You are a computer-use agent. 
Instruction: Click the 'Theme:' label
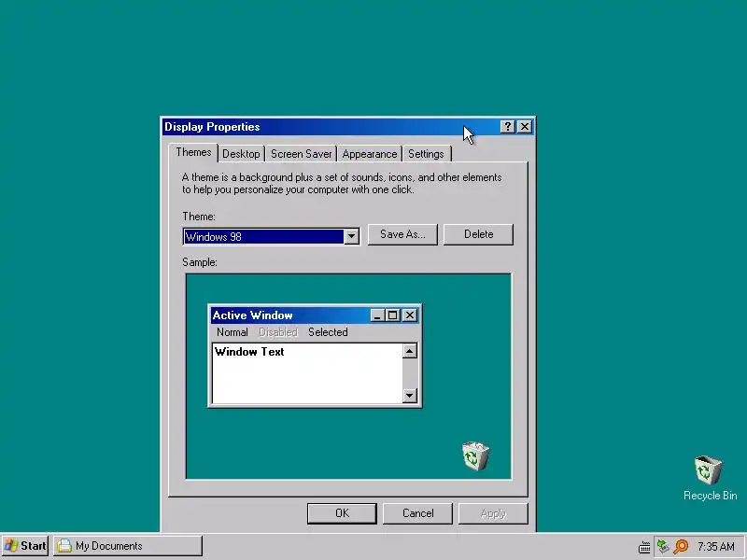click(199, 217)
